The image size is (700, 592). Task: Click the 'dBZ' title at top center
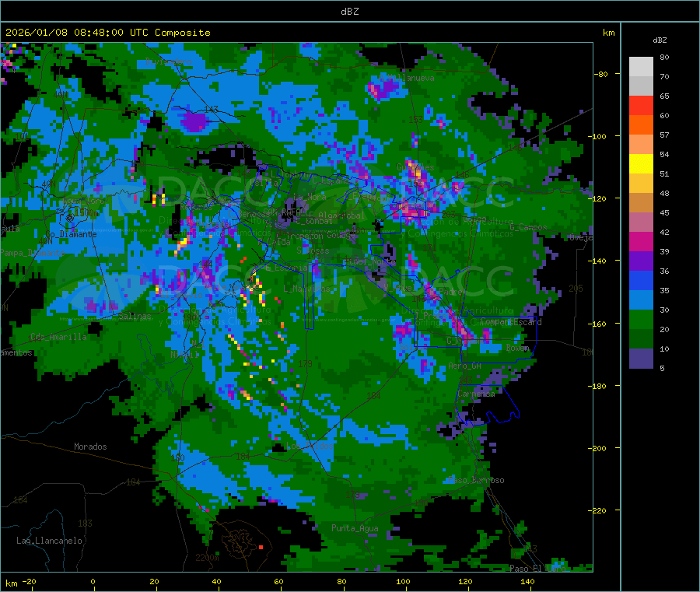tap(349, 12)
